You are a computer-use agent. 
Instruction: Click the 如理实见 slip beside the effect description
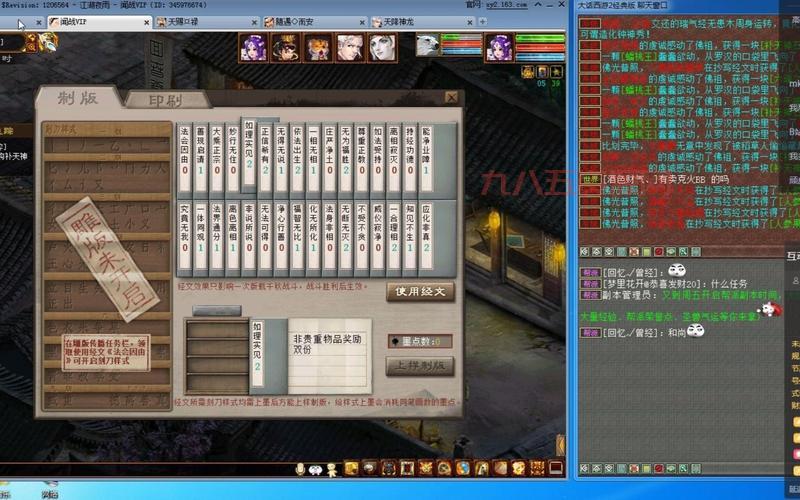(x=257, y=353)
